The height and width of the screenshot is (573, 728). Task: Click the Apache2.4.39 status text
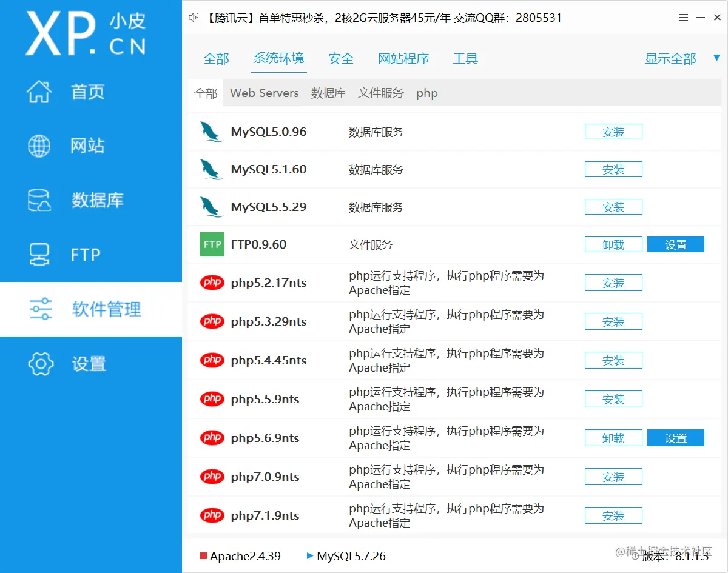click(x=246, y=556)
